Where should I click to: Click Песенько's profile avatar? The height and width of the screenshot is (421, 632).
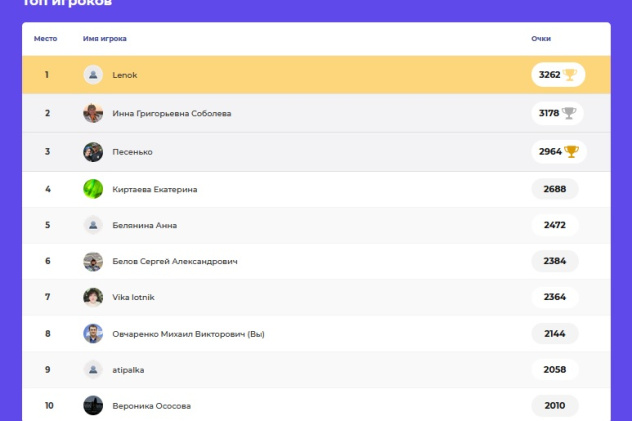(x=93, y=152)
